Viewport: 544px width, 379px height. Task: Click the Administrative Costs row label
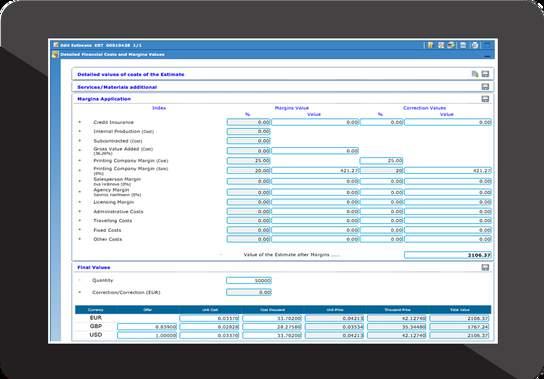coord(118,211)
